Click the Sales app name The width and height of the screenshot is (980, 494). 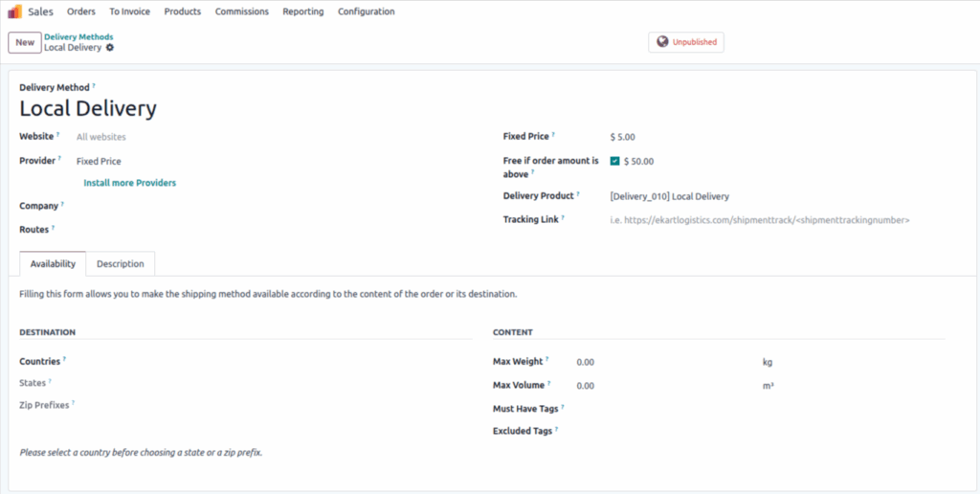coord(40,11)
